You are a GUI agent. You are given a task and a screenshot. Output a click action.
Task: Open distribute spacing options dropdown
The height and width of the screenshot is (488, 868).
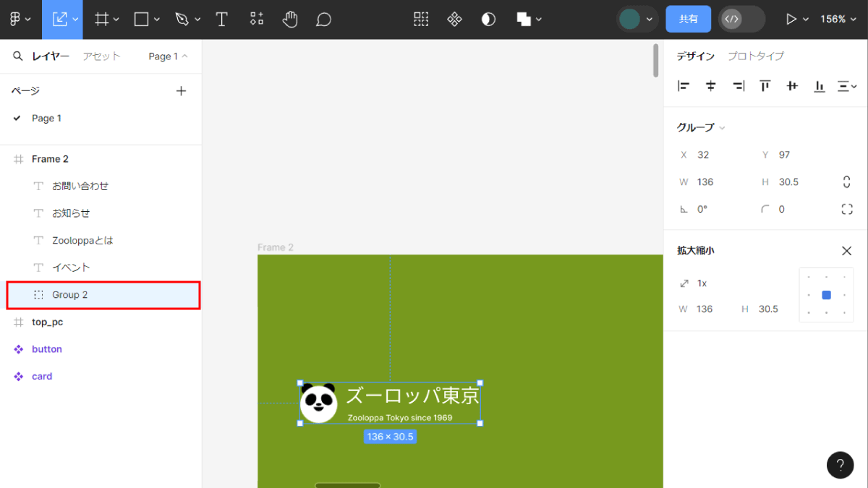pos(846,86)
